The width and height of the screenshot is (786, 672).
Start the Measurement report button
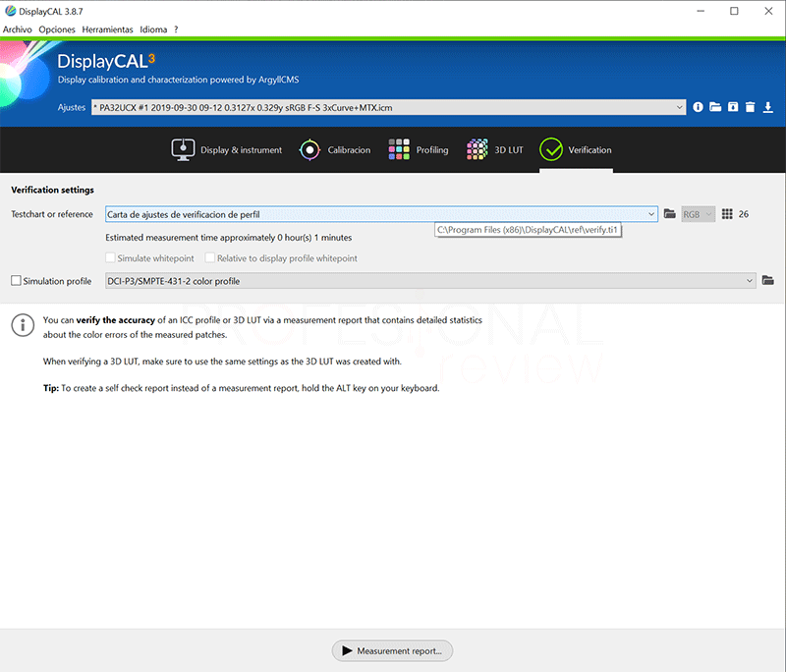point(392,650)
